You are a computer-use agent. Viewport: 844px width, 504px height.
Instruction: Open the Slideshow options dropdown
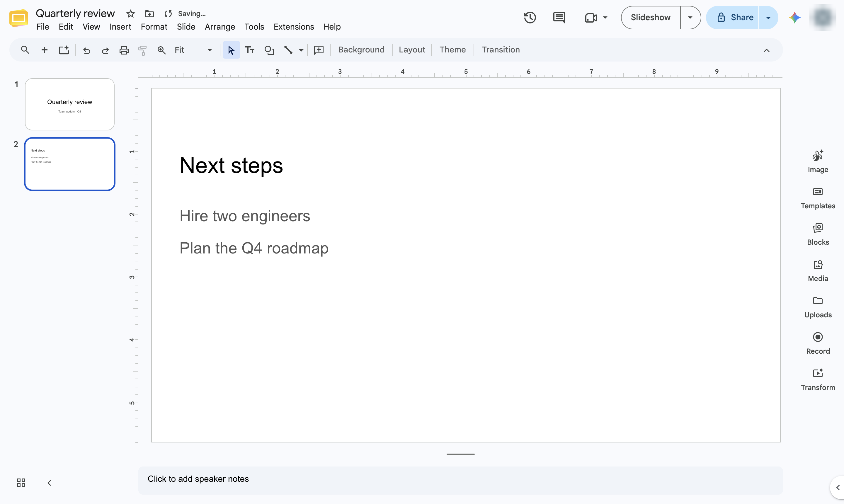690,17
